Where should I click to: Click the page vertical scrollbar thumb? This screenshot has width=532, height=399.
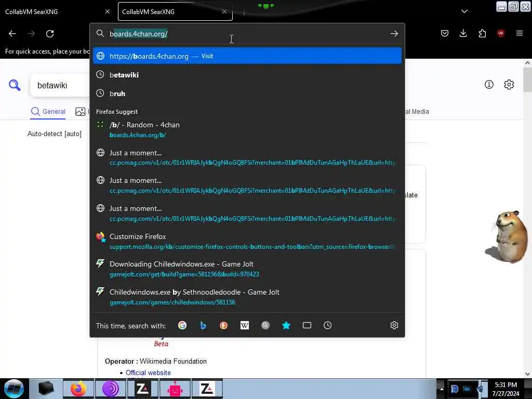coord(527,79)
